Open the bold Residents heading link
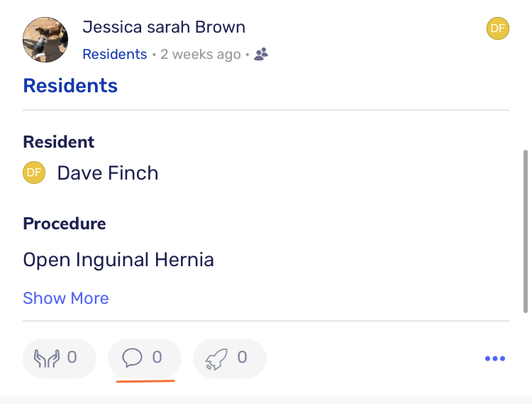532x404 pixels. point(70,85)
